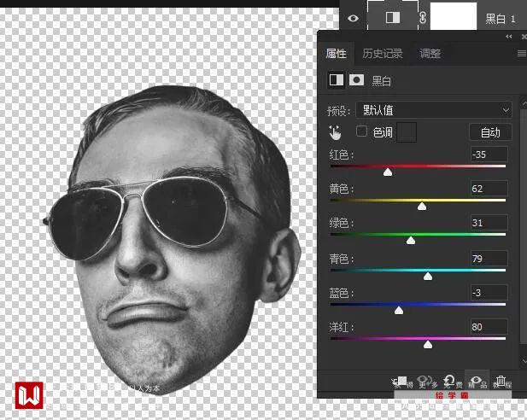Clip adjustment to layer below icon
This screenshot has height=420, width=527.
click(x=400, y=381)
